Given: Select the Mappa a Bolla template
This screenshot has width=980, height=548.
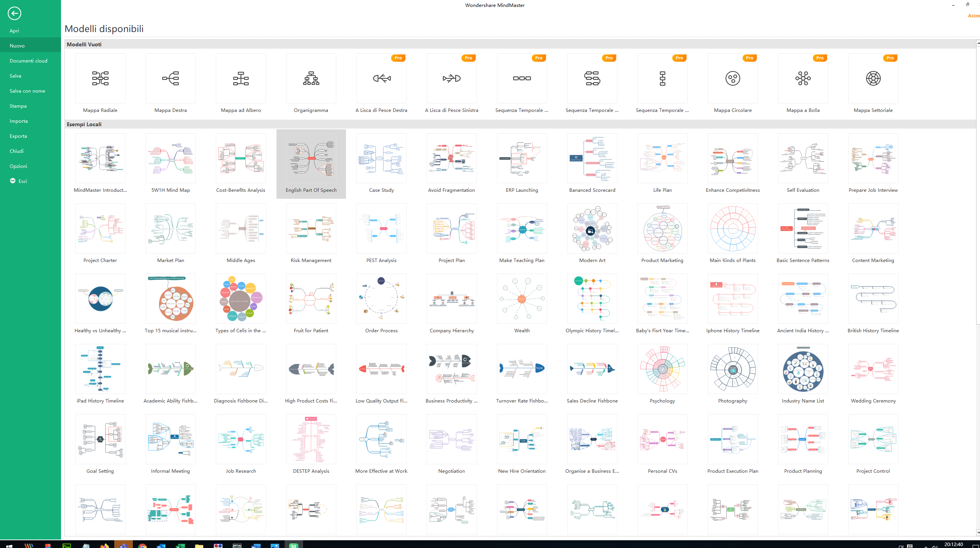Looking at the screenshot, I should pyautogui.click(x=803, y=78).
